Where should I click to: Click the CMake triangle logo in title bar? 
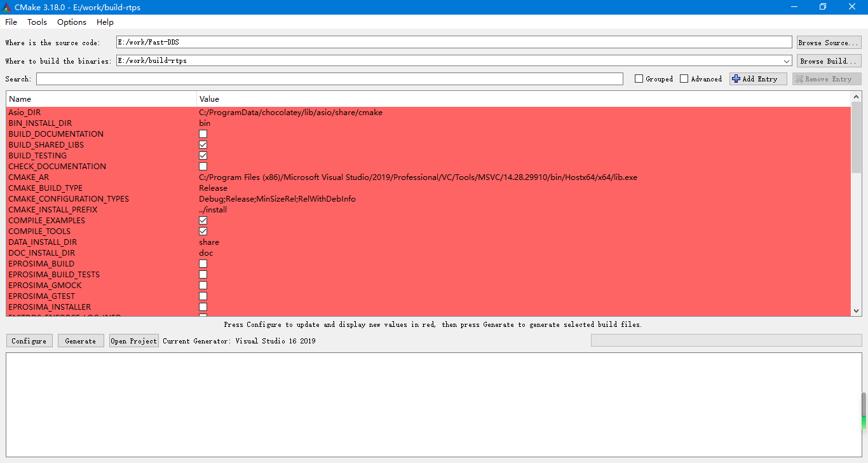[x=8, y=7]
